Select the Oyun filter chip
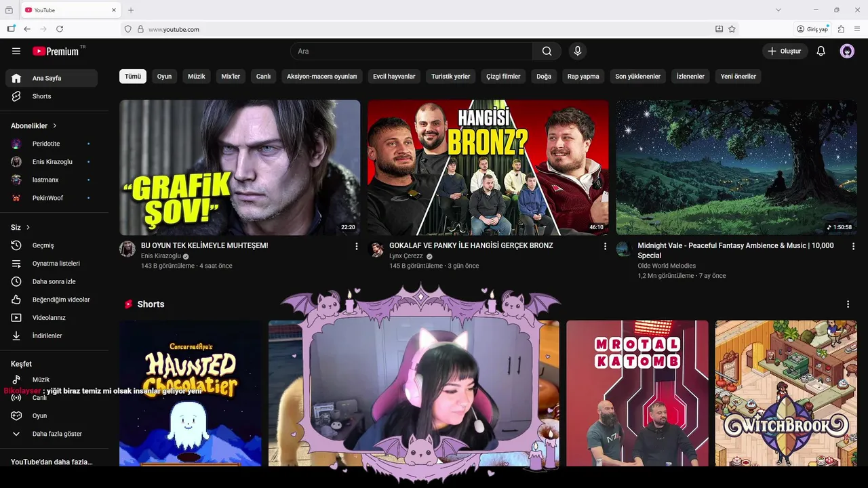 coord(165,77)
